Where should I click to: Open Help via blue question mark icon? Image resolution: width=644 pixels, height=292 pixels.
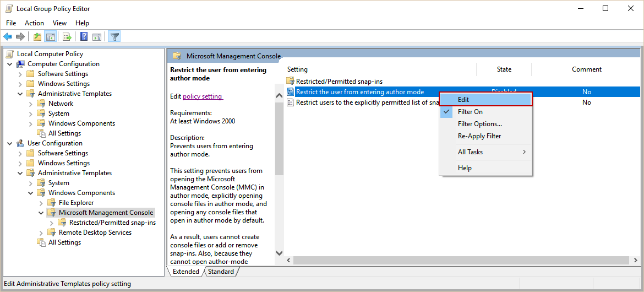click(84, 37)
